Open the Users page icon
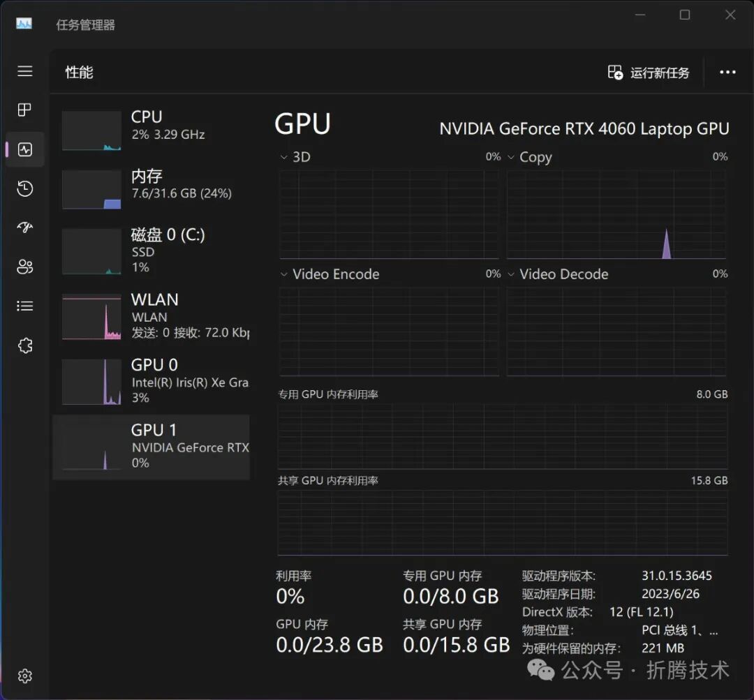This screenshot has width=754, height=700. click(x=25, y=267)
